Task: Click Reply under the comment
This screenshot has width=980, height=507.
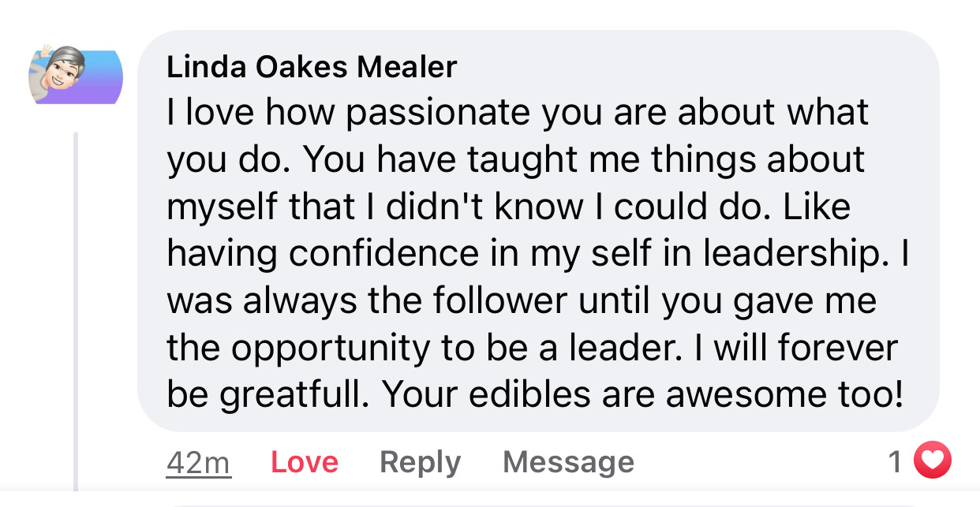Action: [x=420, y=462]
